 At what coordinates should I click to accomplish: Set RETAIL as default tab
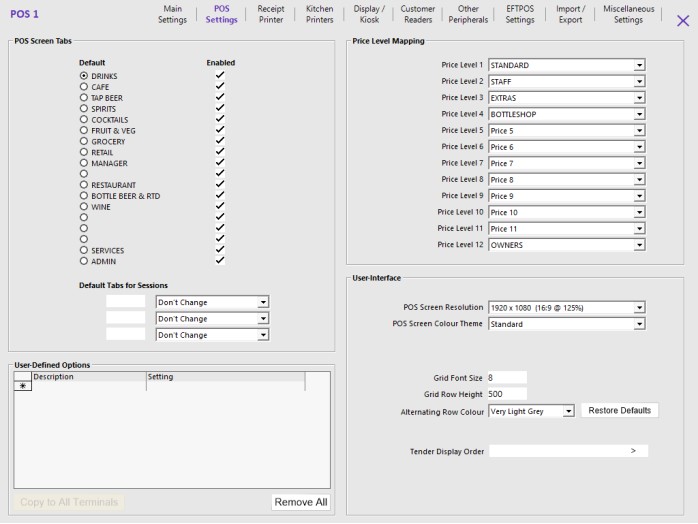click(84, 152)
